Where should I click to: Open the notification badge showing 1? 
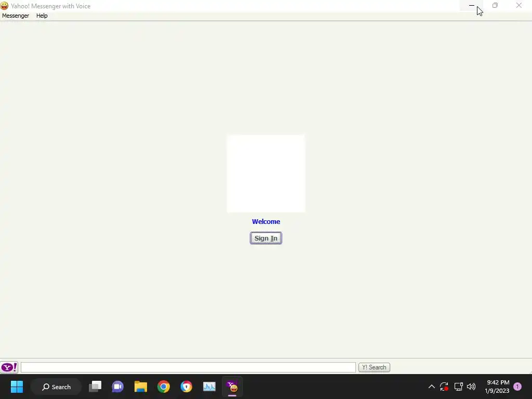tap(517, 387)
